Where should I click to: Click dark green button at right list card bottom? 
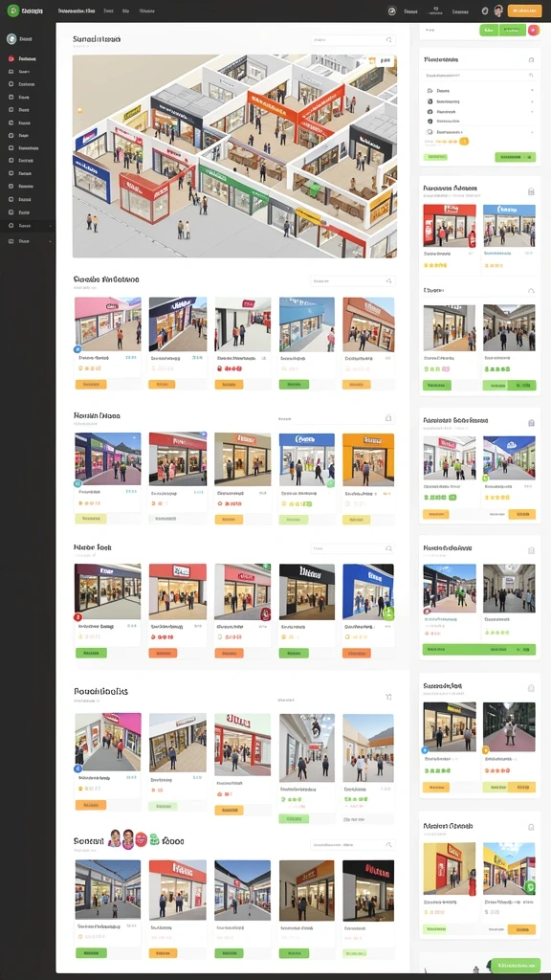(516, 158)
